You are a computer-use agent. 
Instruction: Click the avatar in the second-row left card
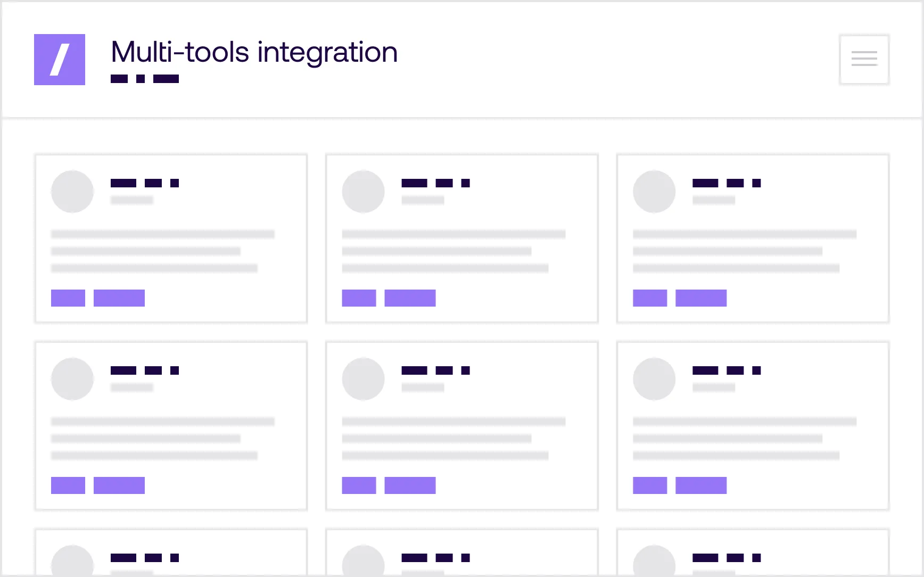click(72, 379)
